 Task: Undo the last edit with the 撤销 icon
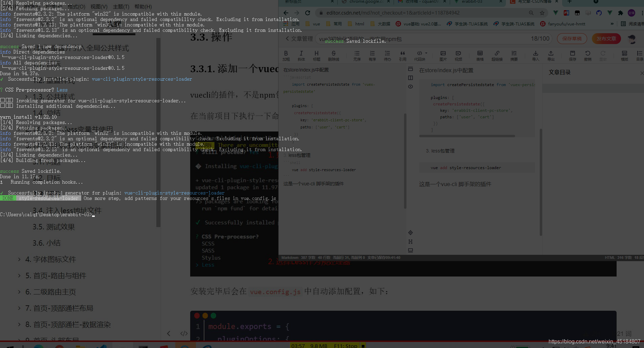587,56
